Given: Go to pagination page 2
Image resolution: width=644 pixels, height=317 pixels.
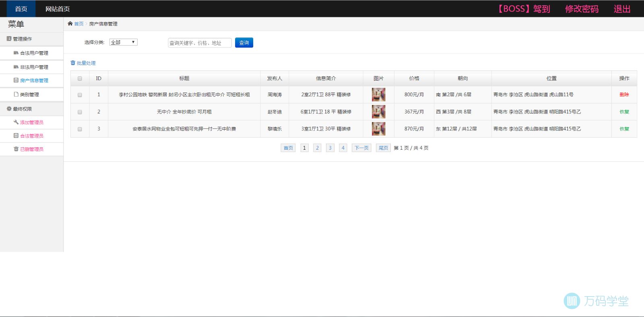Looking at the screenshot, I should tap(317, 148).
